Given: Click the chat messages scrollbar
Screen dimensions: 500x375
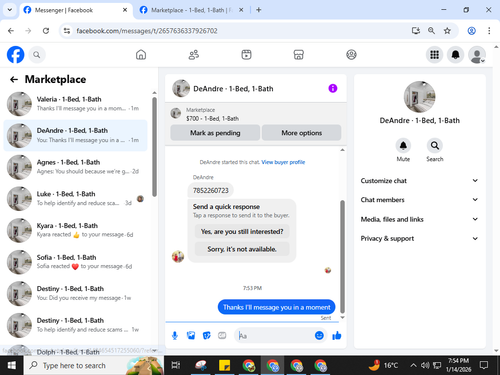Looking at the screenshot, I should click(342, 257).
